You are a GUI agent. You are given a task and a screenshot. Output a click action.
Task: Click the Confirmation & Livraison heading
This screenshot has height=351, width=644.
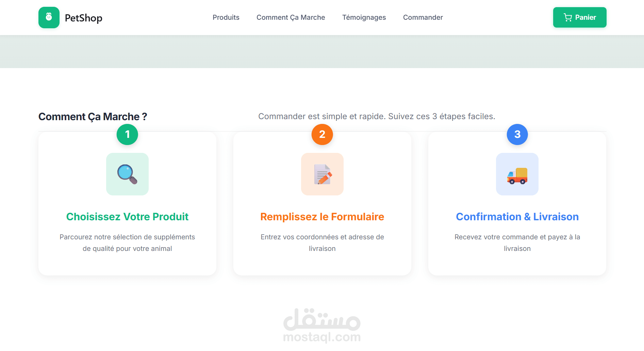[x=517, y=217]
